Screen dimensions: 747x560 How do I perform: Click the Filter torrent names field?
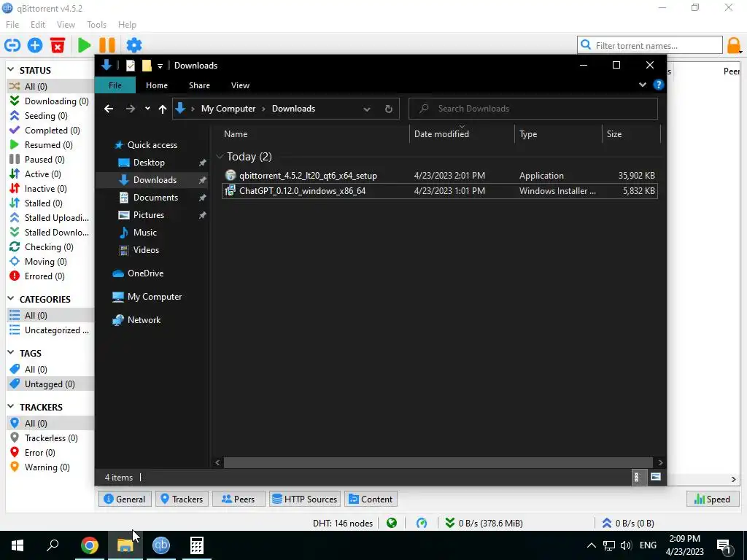(650, 45)
